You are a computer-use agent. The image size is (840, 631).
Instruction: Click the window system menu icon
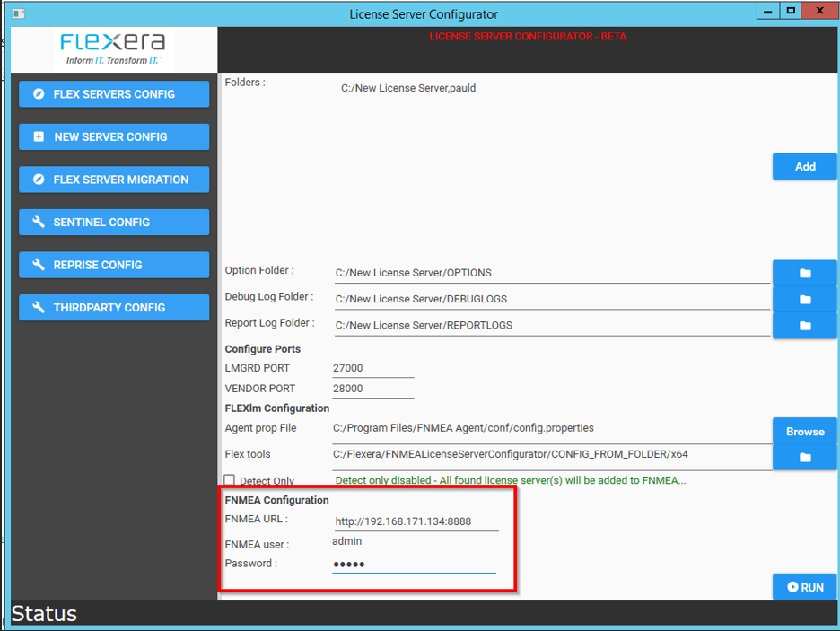(19, 13)
